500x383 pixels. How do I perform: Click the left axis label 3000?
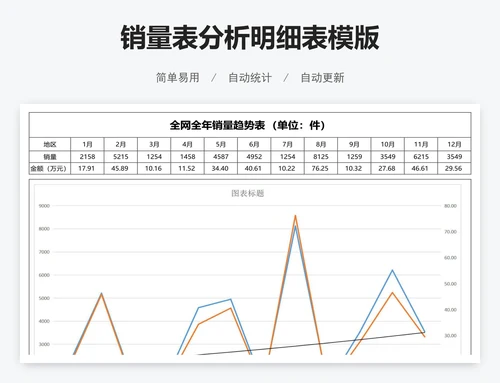(x=44, y=344)
